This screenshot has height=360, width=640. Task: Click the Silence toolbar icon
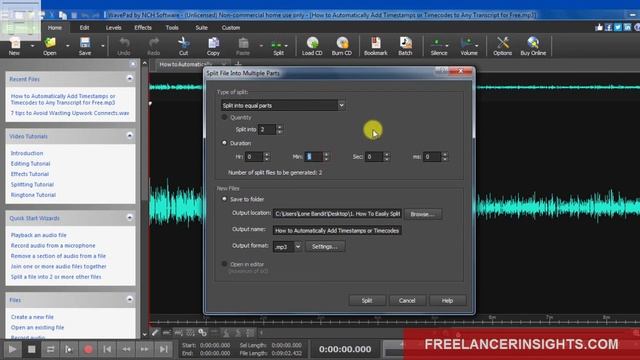[439, 46]
